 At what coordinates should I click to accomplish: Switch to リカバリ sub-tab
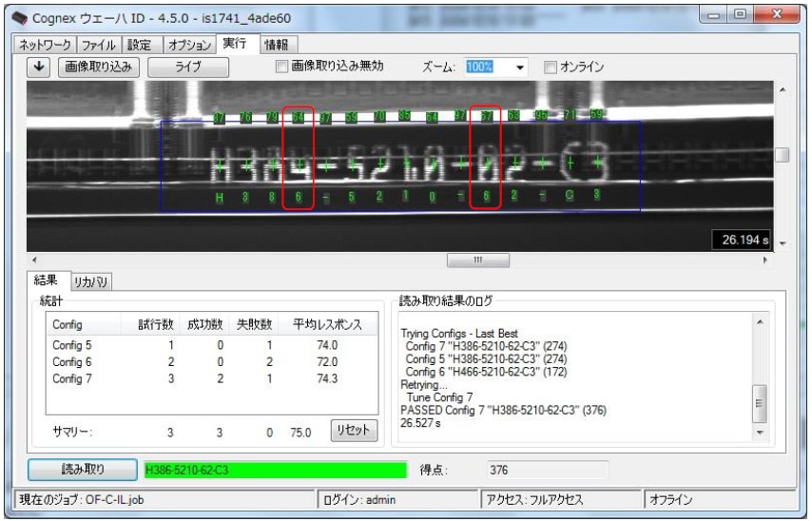(91, 282)
